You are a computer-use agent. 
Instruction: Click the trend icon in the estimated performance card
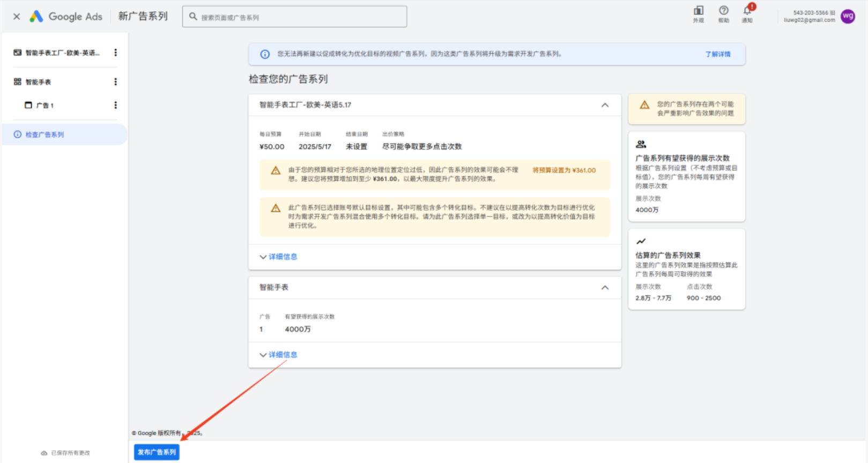point(641,241)
